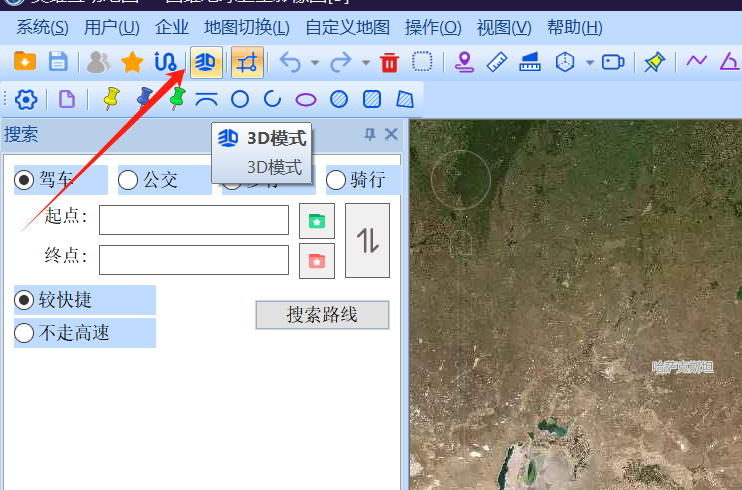Select the arc curve drawing tool
Viewport: 742px width, 490px height.
click(207, 99)
